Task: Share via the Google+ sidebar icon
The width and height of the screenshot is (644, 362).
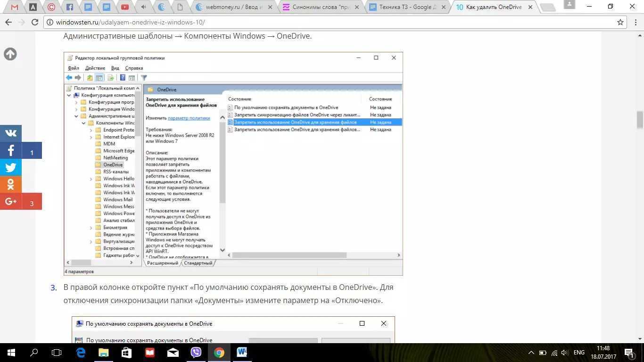Action: tap(11, 201)
